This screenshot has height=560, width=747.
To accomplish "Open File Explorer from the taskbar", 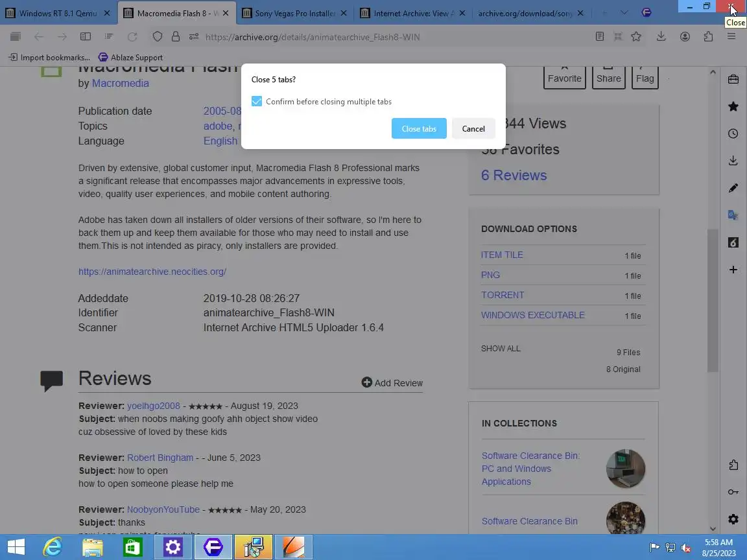I will tap(93, 546).
